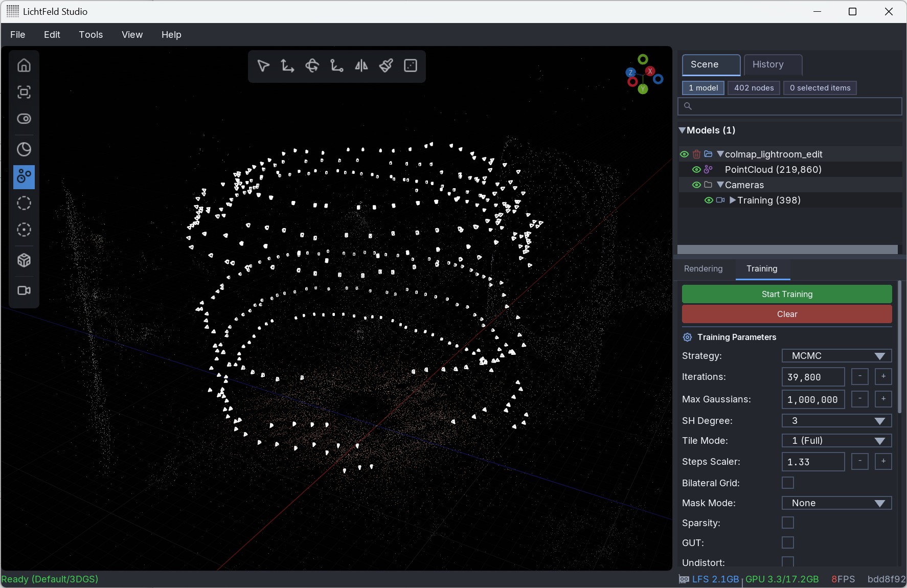Enable the Bilateral Grid checkbox
This screenshot has width=907, height=588.
788,483
